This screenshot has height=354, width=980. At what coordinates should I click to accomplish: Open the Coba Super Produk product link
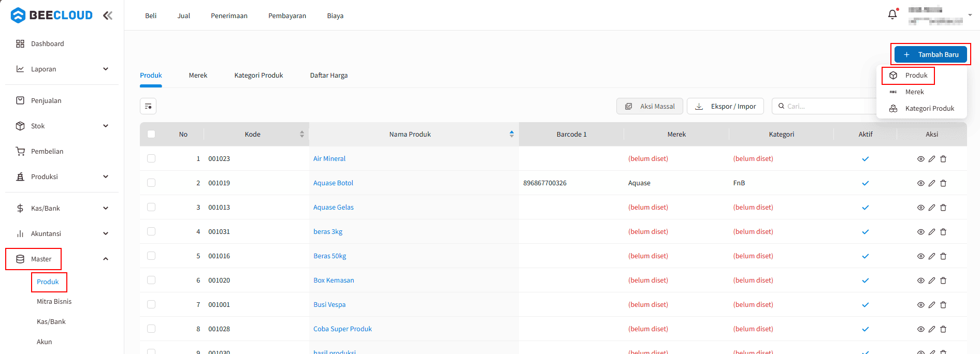[x=342, y=329]
